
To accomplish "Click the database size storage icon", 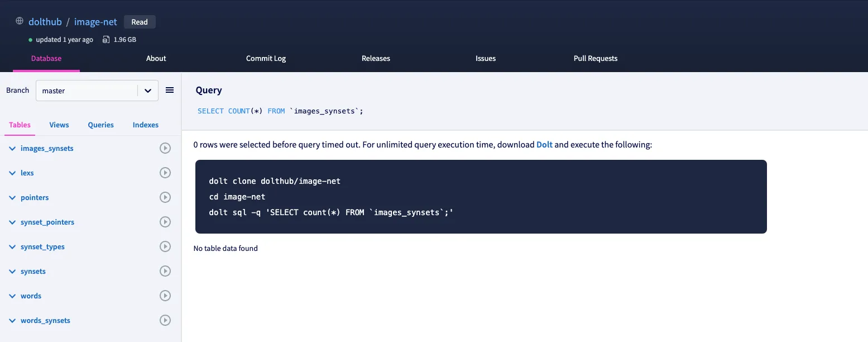I will pyautogui.click(x=105, y=39).
